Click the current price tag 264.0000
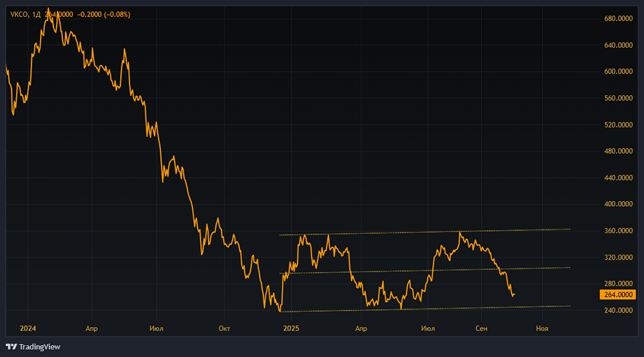This screenshot has width=644, height=357. click(x=618, y=294)
